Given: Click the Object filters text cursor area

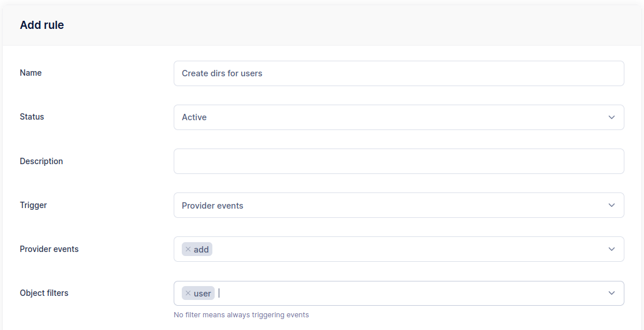Looking at the screenshot, I should 404,293.
